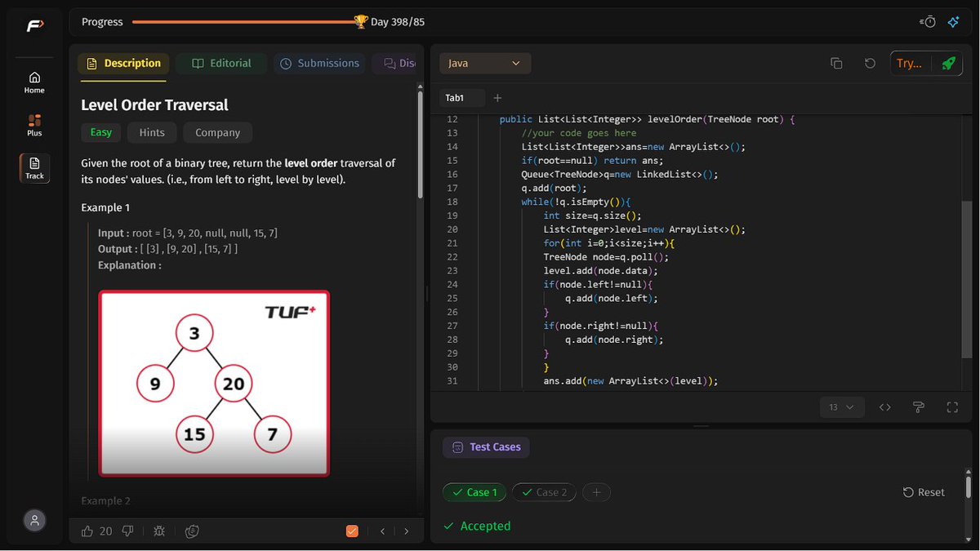Screen dimensions: 980x551
Task: Add a new test case with plus
Action: (x=596, y=492)
